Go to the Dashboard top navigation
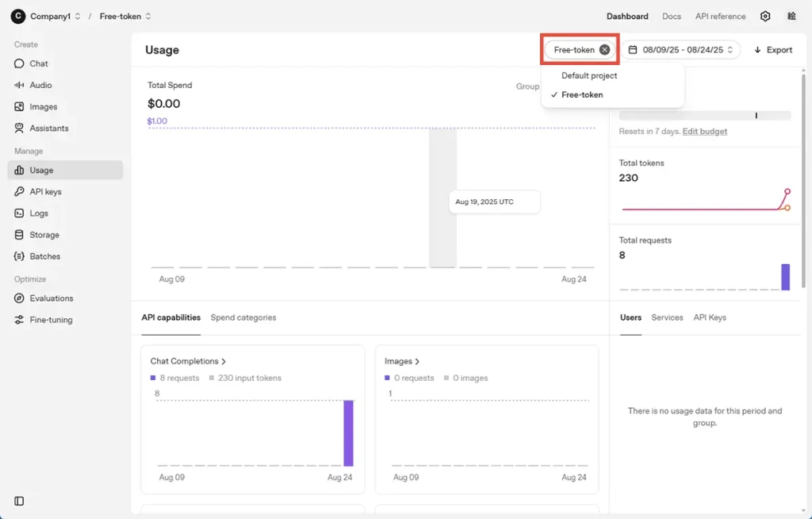 click(x=627, y=16)
